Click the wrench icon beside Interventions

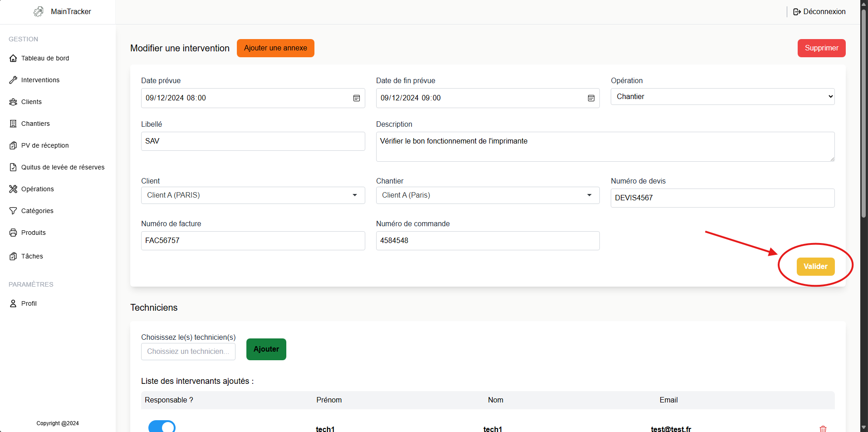13,80
